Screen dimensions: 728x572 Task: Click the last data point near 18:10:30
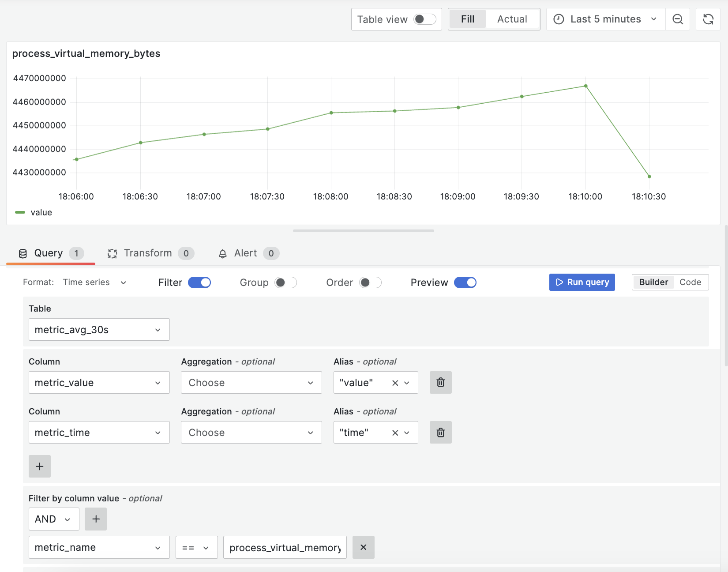[649, 177]
